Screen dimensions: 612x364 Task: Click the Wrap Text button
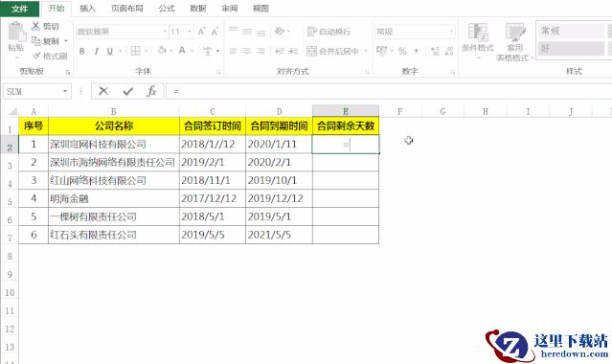[329, 32]
